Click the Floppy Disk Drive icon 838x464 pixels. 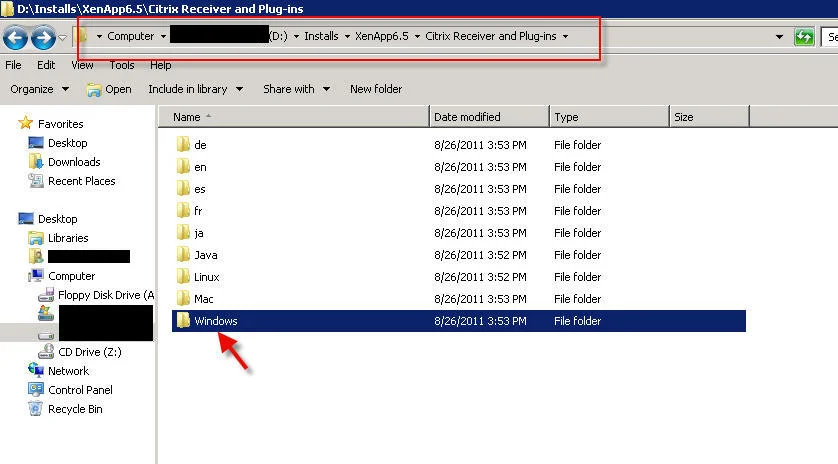coord(46,295)
